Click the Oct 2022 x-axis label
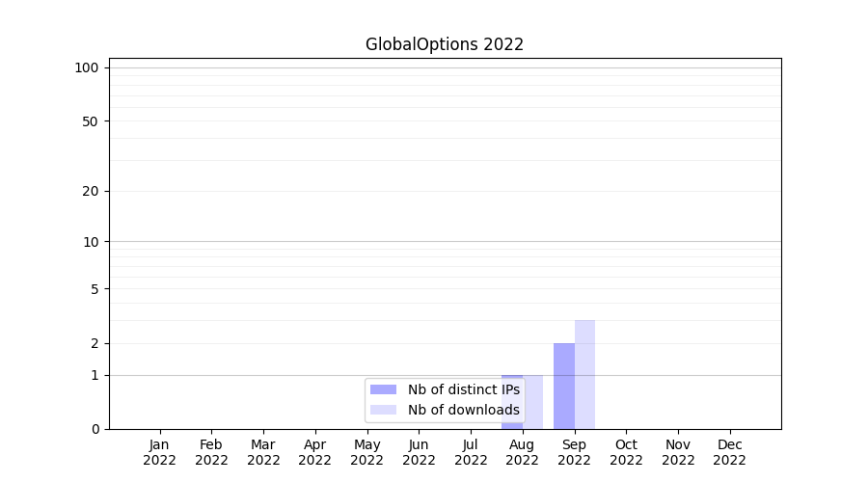 pyautogui.click(x=626, y=452)
